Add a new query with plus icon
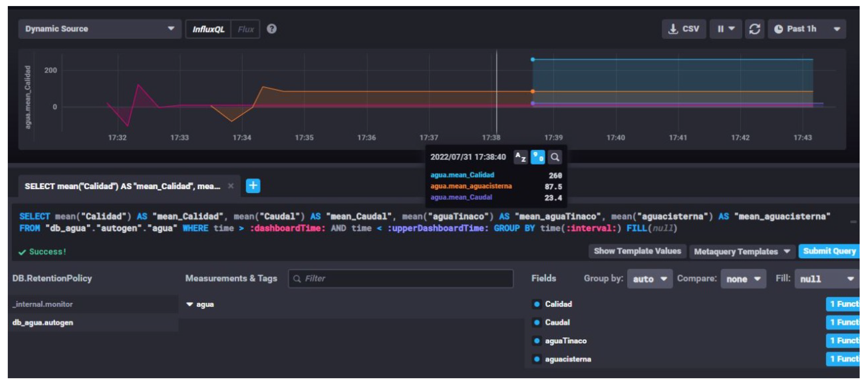The height and width of the screenshot is (384, 868). pyautogui.click(x=253, y=186)
